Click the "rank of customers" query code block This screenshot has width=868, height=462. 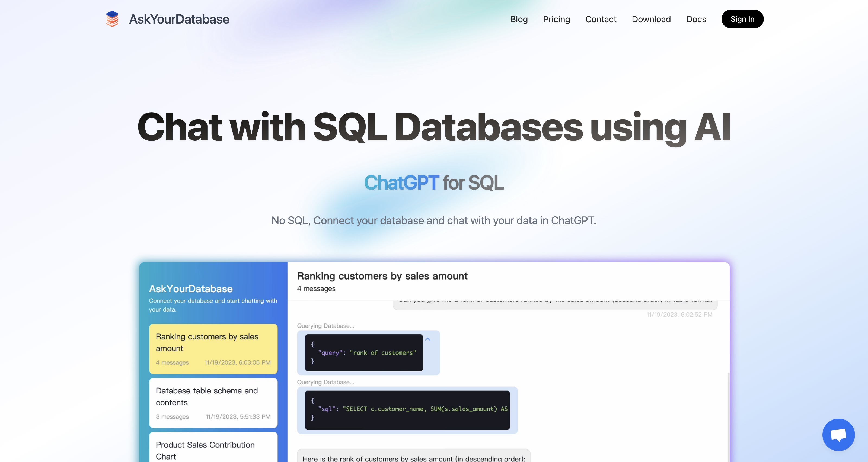click(364, 352)
